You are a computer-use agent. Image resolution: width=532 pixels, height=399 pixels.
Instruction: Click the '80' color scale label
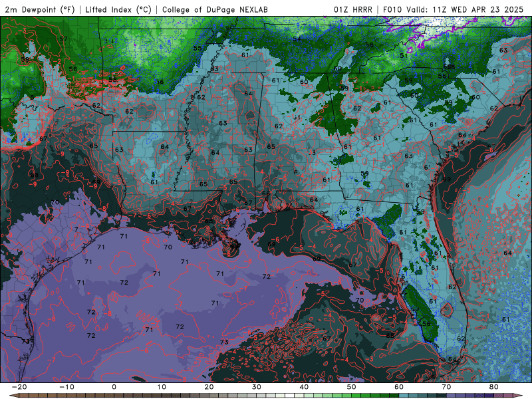click(494, 387)
